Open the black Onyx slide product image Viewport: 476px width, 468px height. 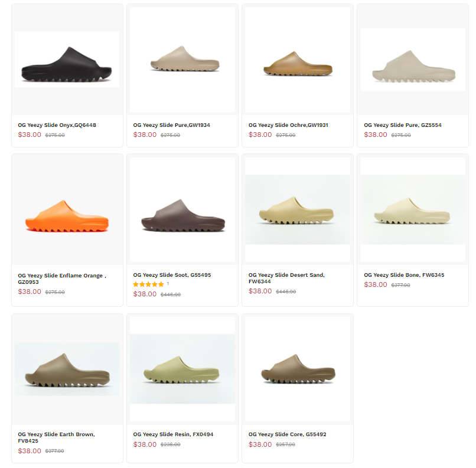click(67, 60)
